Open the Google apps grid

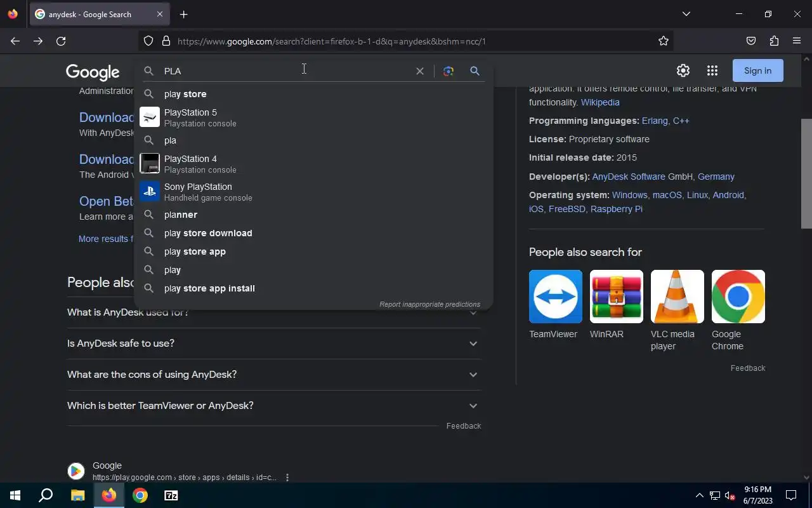coord(712,70)
